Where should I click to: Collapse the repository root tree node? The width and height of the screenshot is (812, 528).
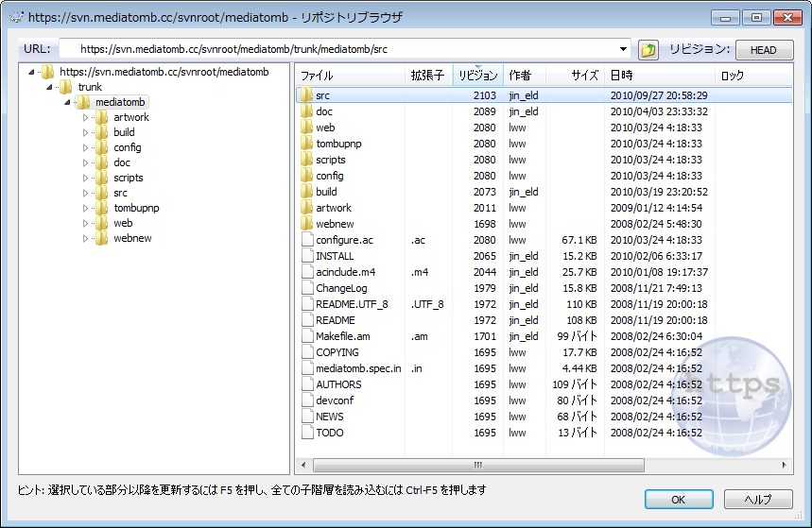(31, 72)
